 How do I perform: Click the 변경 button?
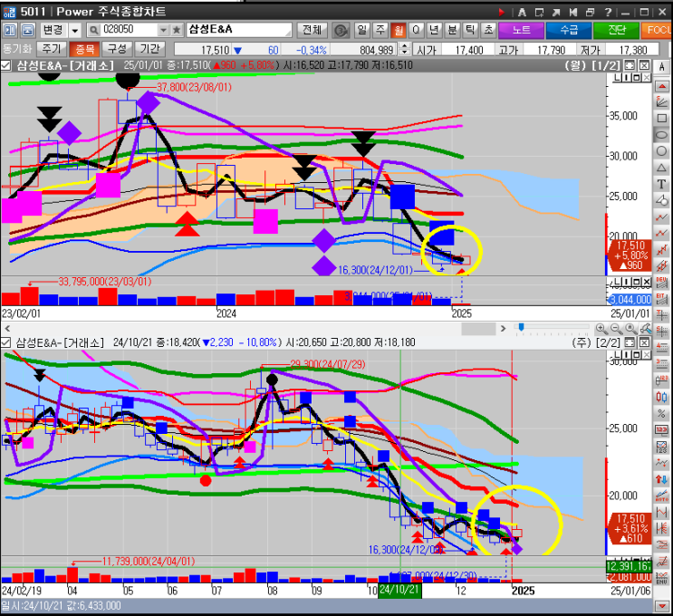[53, 30]
